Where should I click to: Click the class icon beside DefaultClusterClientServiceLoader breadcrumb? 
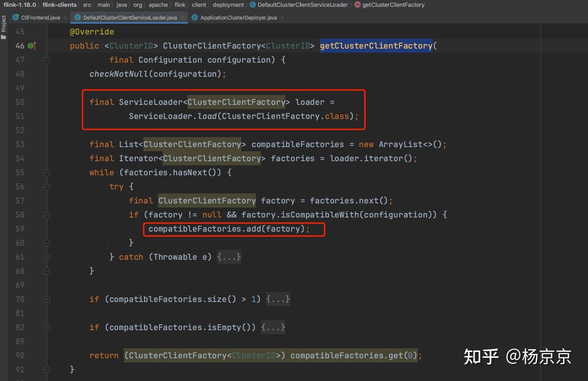pyautogui.click(x=252, y=5)
